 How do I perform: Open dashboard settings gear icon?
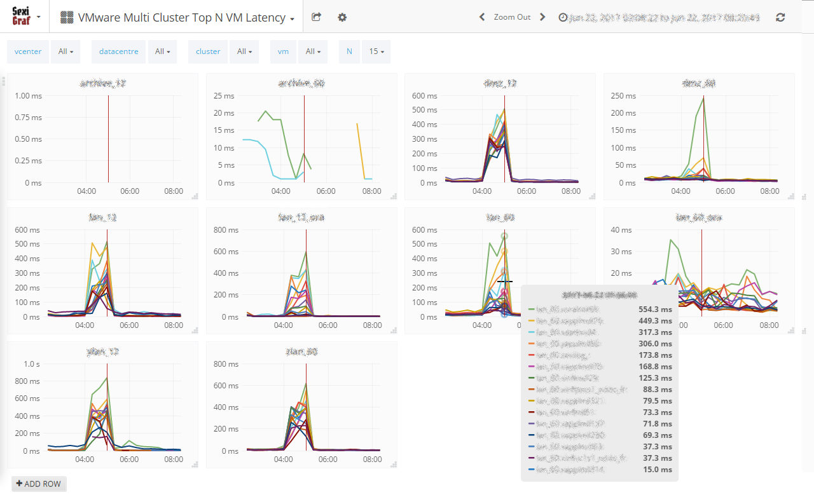click(x=342, y=17)
